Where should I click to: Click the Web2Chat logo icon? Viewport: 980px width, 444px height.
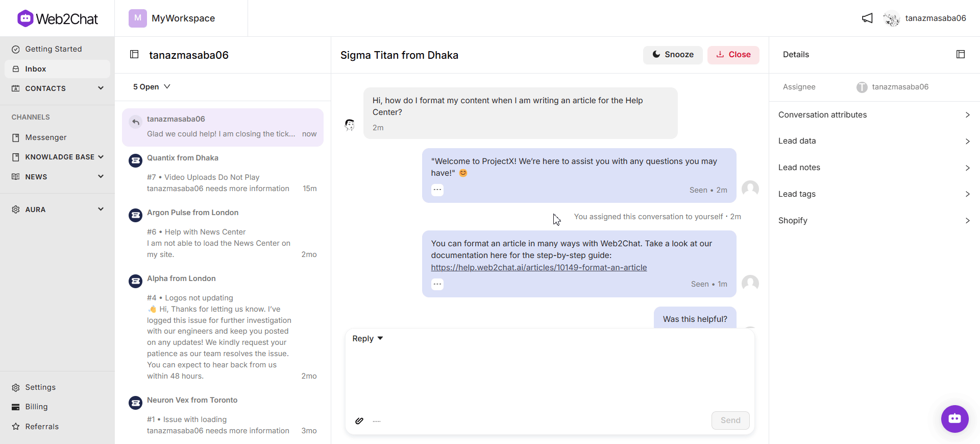coord(25,18)
